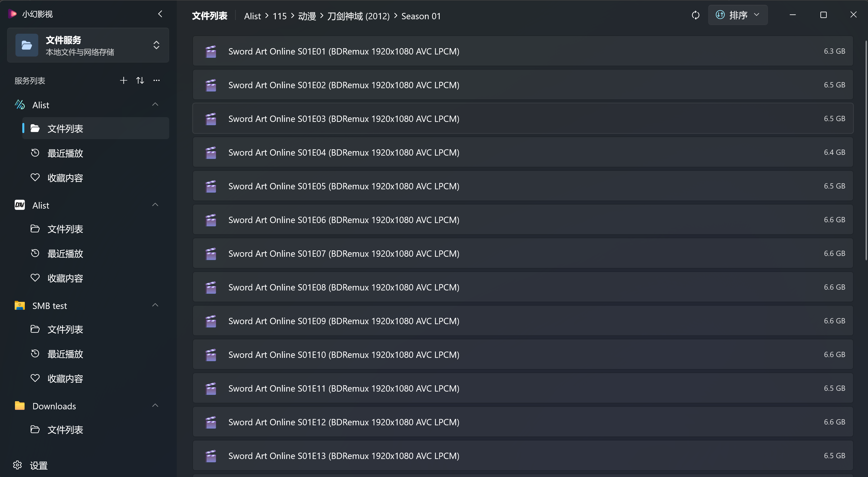Click the WebDAV Alist service icon
The image size is (868, 477).
20,205
